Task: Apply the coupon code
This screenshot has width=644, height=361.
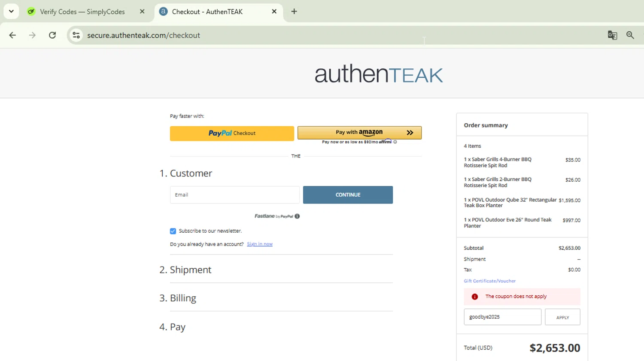Action: 562,317
